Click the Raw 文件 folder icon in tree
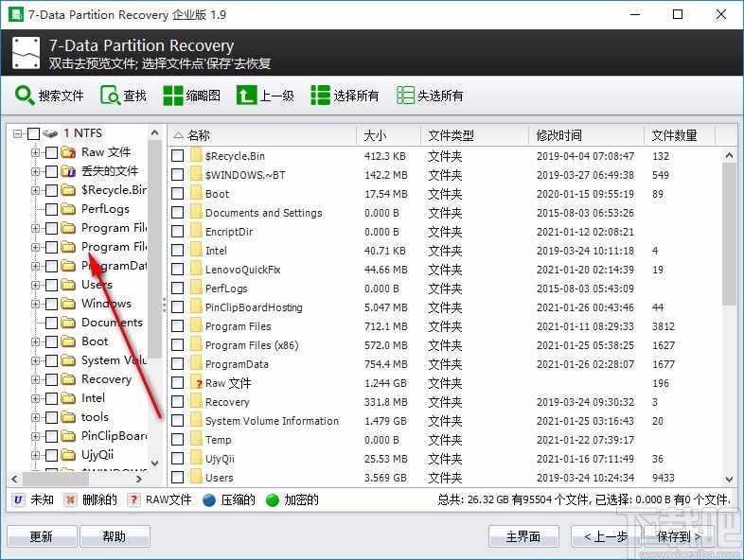This screenshot has height=560, width=744. [x=68, y=152]
